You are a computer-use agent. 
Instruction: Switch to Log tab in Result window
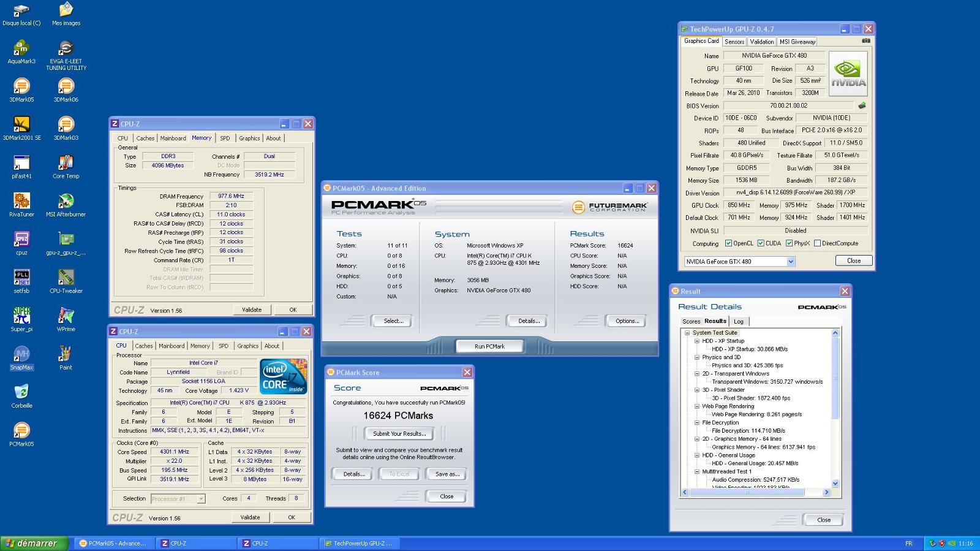tap(739, 321)
